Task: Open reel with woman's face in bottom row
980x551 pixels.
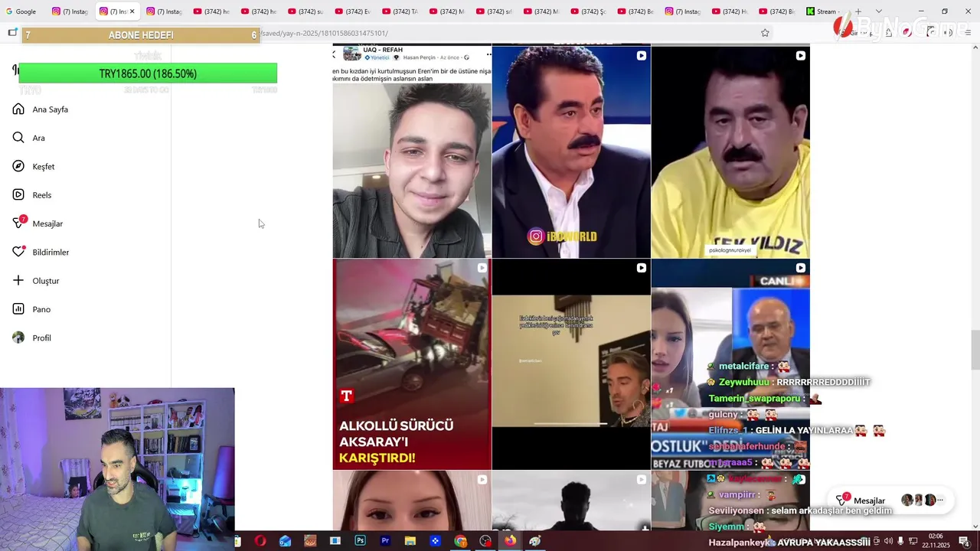Action: pos(412,500)
